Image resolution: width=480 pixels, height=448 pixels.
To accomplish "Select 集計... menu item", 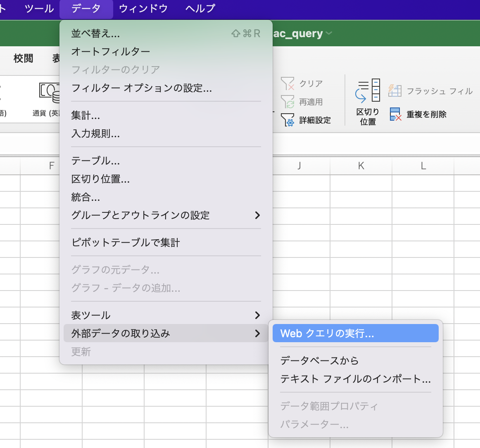I will coord(166,115).
